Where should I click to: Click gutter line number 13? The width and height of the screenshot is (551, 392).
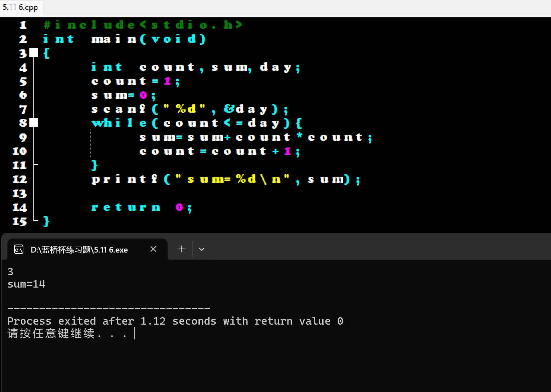tap(19, 193)
